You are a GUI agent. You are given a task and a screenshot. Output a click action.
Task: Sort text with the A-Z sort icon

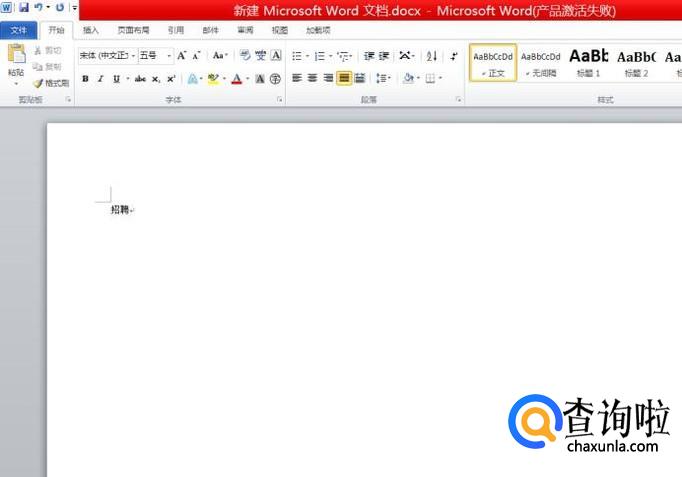pyautogui.click(x=431, y=56)
